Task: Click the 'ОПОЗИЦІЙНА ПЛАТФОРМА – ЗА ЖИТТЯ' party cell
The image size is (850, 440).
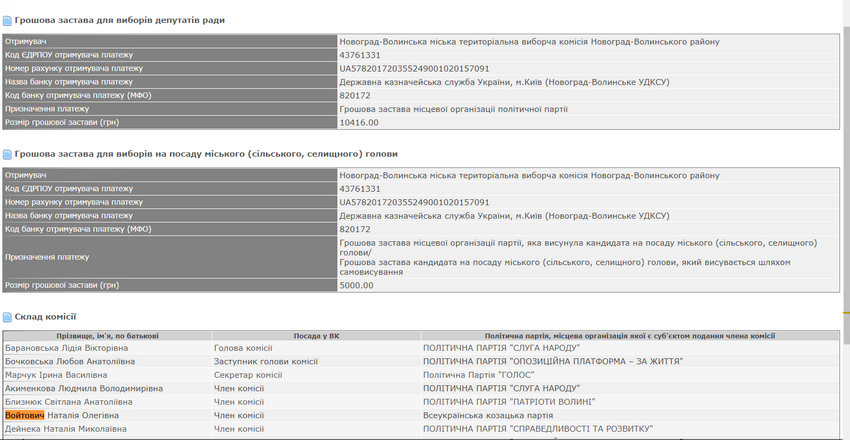Action: coord(553,362)
